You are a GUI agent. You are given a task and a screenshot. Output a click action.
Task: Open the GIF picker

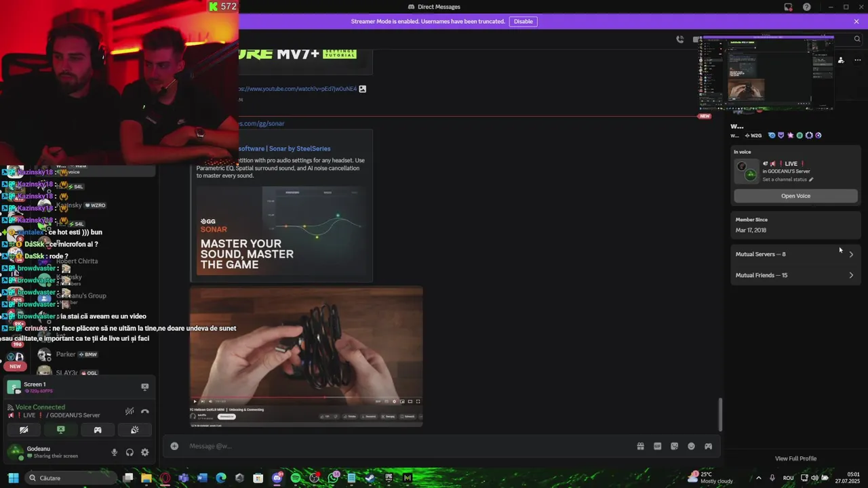(x=657, y=446)
